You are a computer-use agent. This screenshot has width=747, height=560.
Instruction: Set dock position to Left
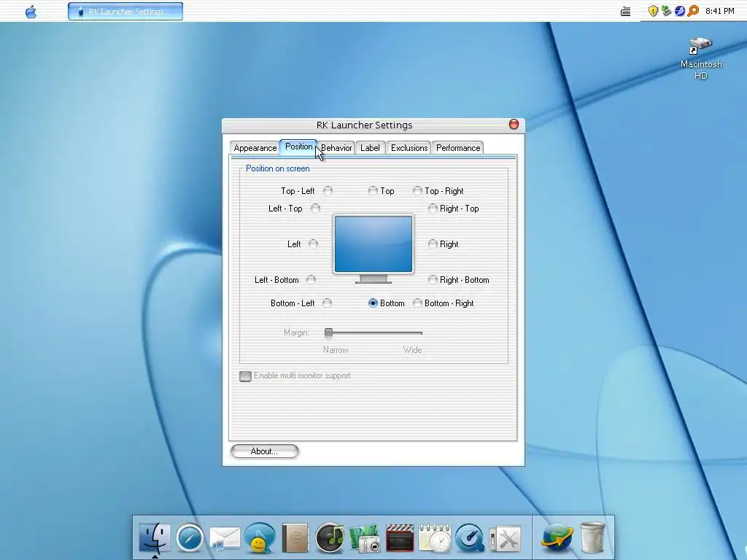click(313, 244)
